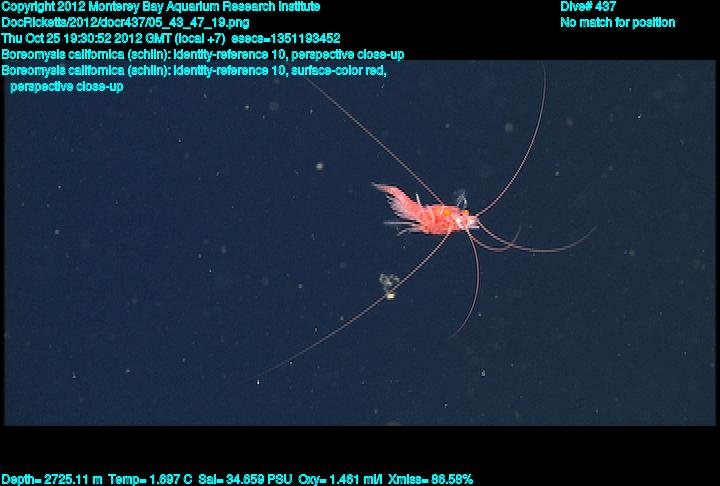Viewport: 720px width, 486px height.
Task: Select annotation line mentioning 'surface-color red'
Action: click(194, 71)
